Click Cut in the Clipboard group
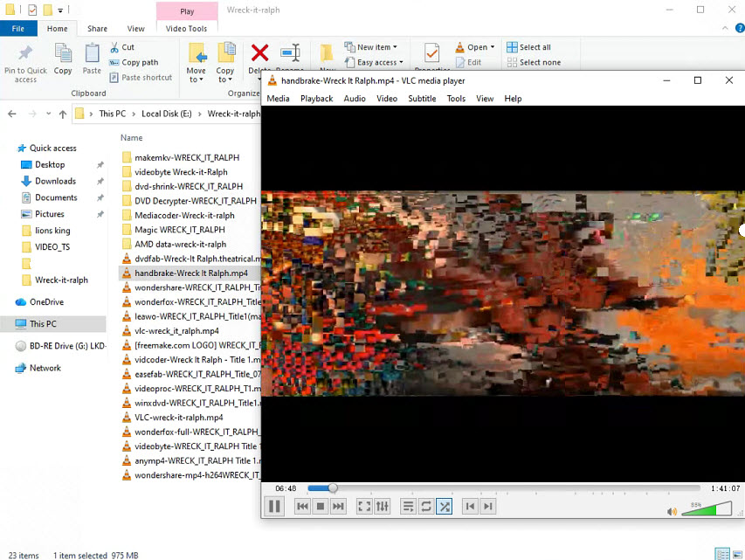The height and width of the screenshot is (560, 745). pyautogui.click(x=122, y=47)
